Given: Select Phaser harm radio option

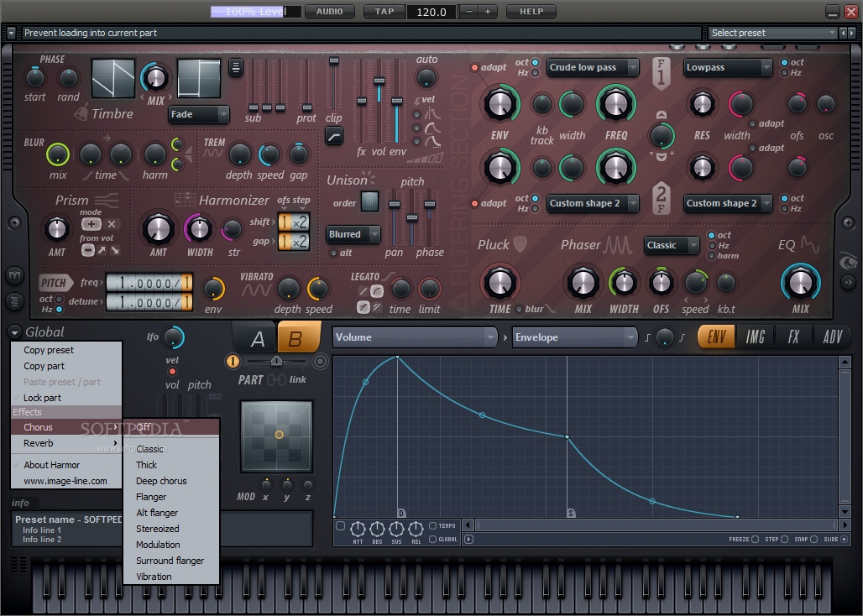Looking at the screenshot, I should point(712,256).
